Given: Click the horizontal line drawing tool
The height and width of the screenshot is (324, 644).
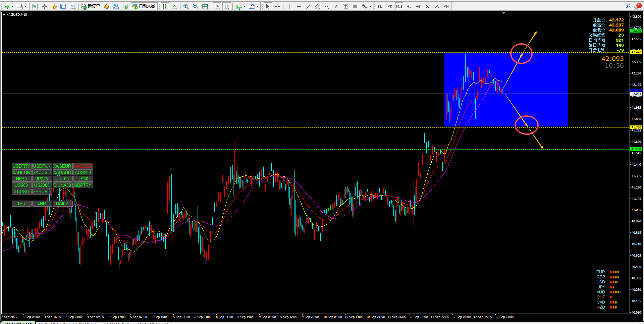Looking at the screenshot, I should tap(299, 6).
